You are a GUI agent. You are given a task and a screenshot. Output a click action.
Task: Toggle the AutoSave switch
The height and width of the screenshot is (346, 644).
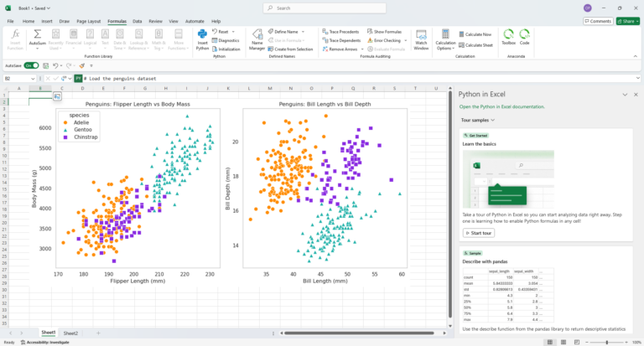coord(31,65)
